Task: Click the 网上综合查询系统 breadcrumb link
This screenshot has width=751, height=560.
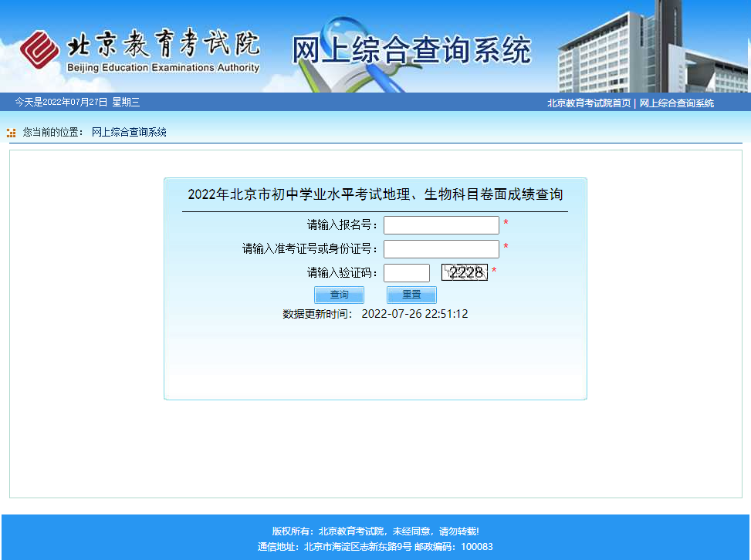Action: click(x=129, y=132)
